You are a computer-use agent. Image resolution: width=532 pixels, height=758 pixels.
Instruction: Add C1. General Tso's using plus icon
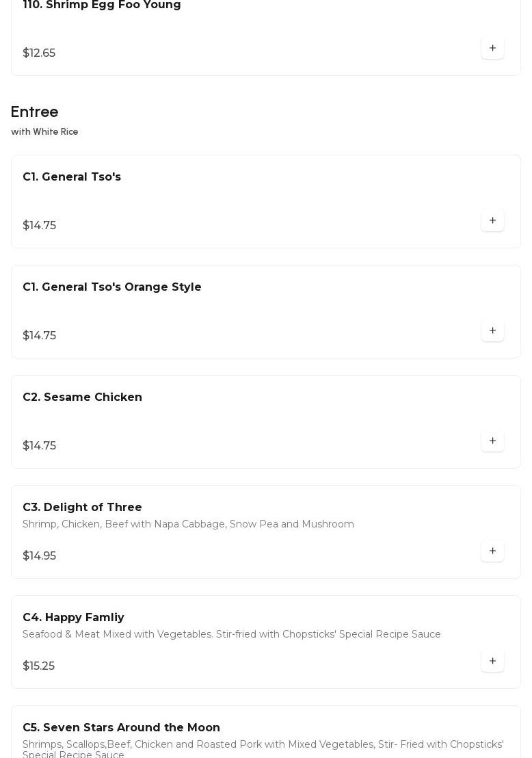coord(492,220)
